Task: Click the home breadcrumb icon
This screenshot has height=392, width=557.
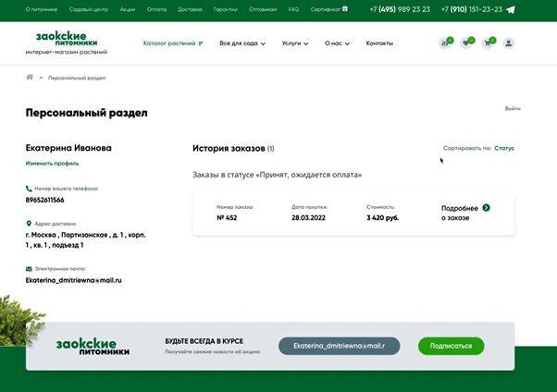Action: (x=30, y=78)
